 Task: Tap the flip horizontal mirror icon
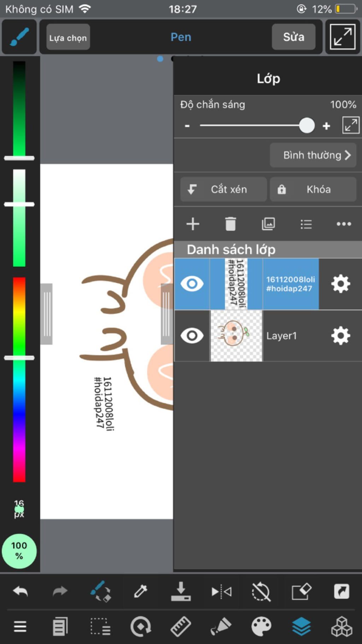point(221,592)
